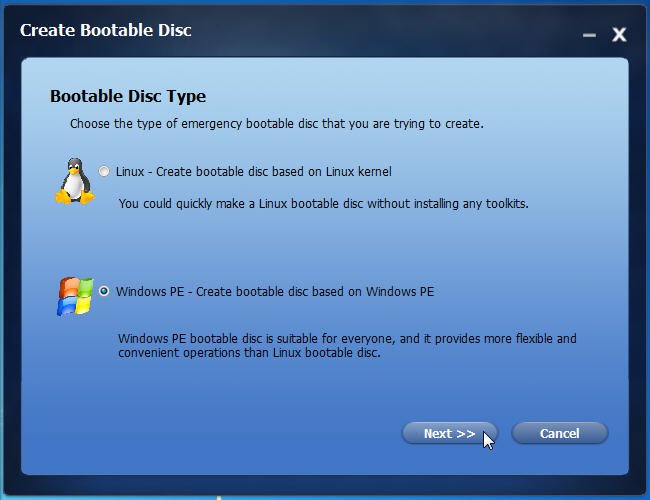The width and height of the screenshot is (650, 500).
Task: Cancel the bootable disc wizard
Action: [x=560, y=433]
